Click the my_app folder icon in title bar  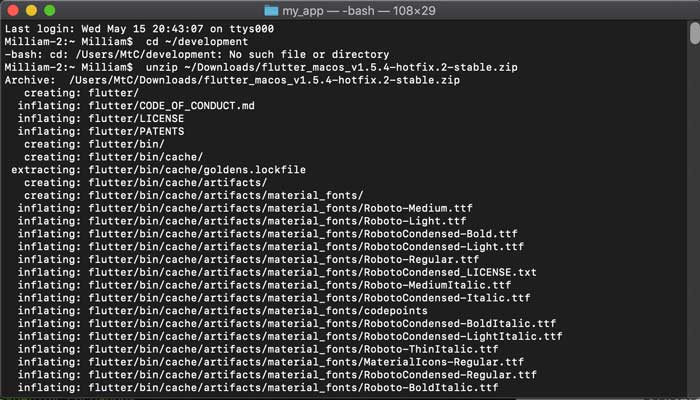point(271,10)
